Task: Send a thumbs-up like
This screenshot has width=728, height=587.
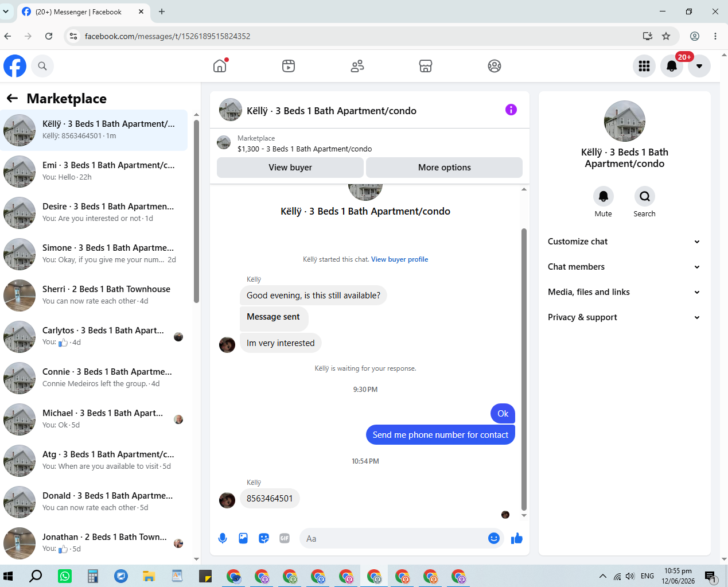Action: pyautogui.click(x=517, y=538)
